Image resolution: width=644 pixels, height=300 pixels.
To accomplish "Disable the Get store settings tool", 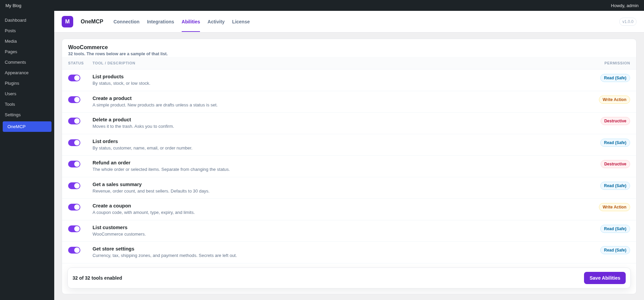I will point(74,250).
